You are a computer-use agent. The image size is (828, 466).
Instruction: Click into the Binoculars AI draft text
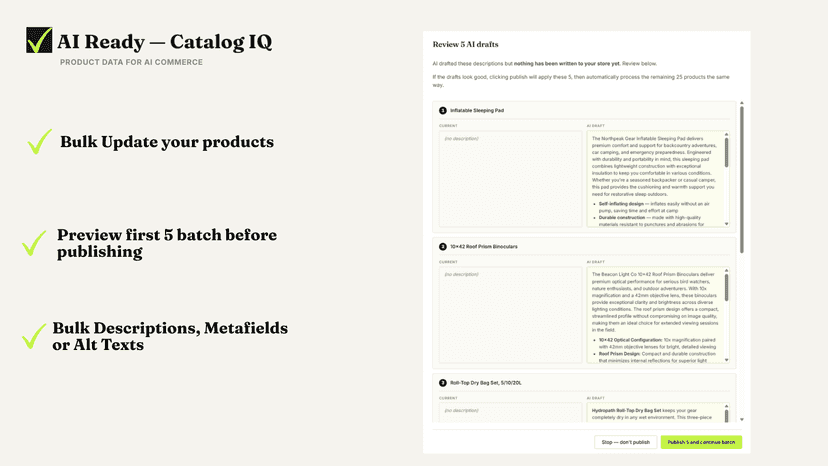655,315
